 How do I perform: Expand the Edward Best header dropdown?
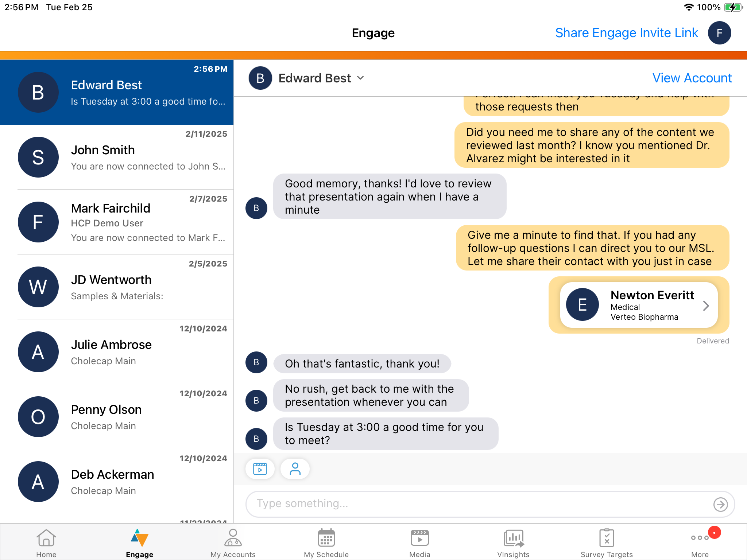[x=360, y=78]
